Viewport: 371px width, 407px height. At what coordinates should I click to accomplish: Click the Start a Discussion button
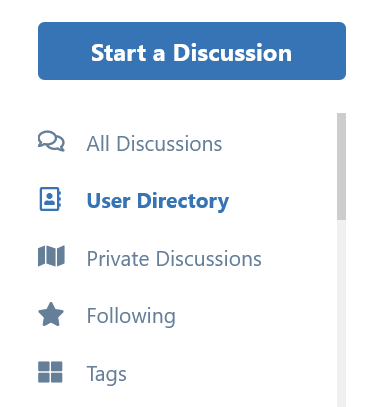[x=192, y=51]
